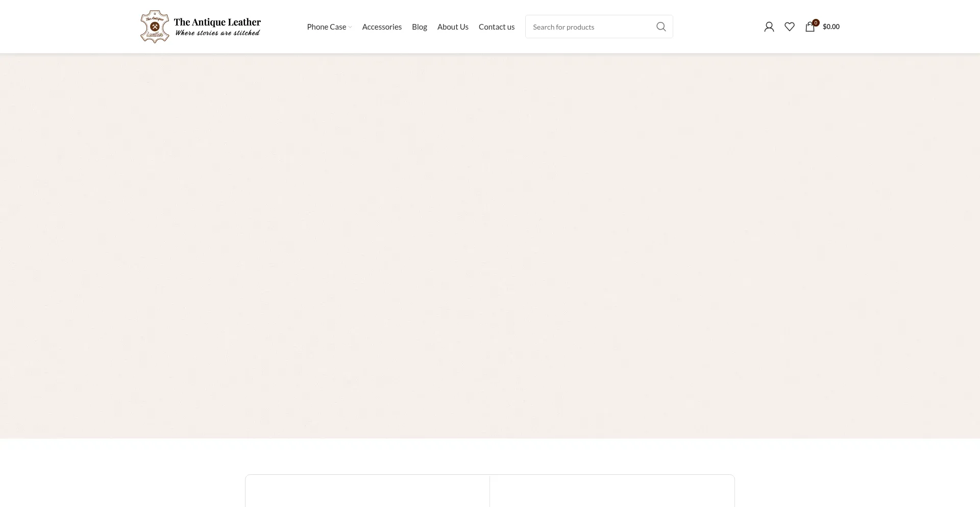Click The Antique Leather site title
Screen dimensions: 980x507
tap(217, 22)
